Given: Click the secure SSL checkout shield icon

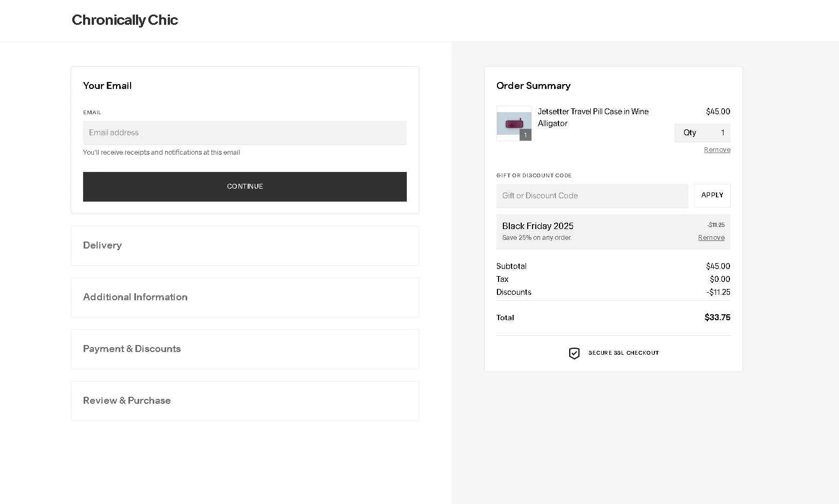Looking at the screenshot, I should pos(574,353).
